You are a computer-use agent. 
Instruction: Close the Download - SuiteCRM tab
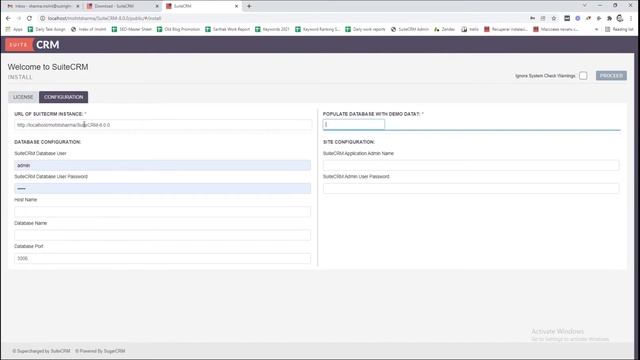coord(157,6)
